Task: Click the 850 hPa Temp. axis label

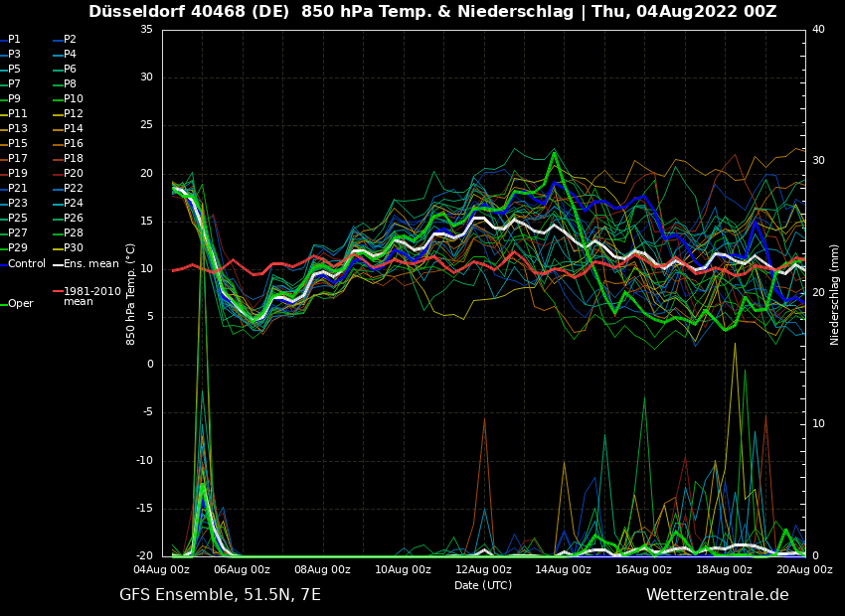Action: [x=131, y=294]
